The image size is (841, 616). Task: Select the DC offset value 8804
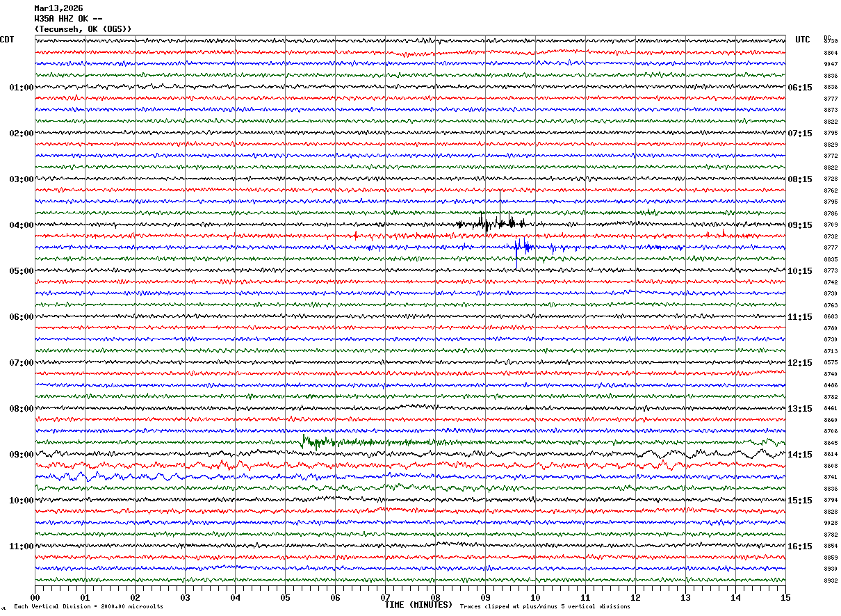pyautogui.click(x=831, y=53)
